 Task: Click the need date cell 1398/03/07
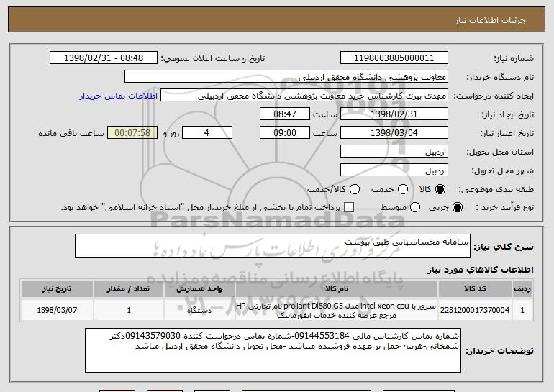click(x=57, y=310)
